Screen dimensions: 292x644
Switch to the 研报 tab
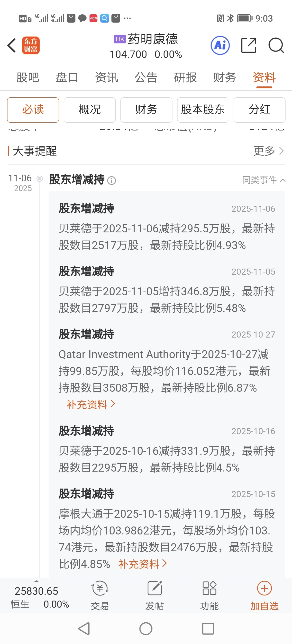pyautogui.click(x=185, y=77)
